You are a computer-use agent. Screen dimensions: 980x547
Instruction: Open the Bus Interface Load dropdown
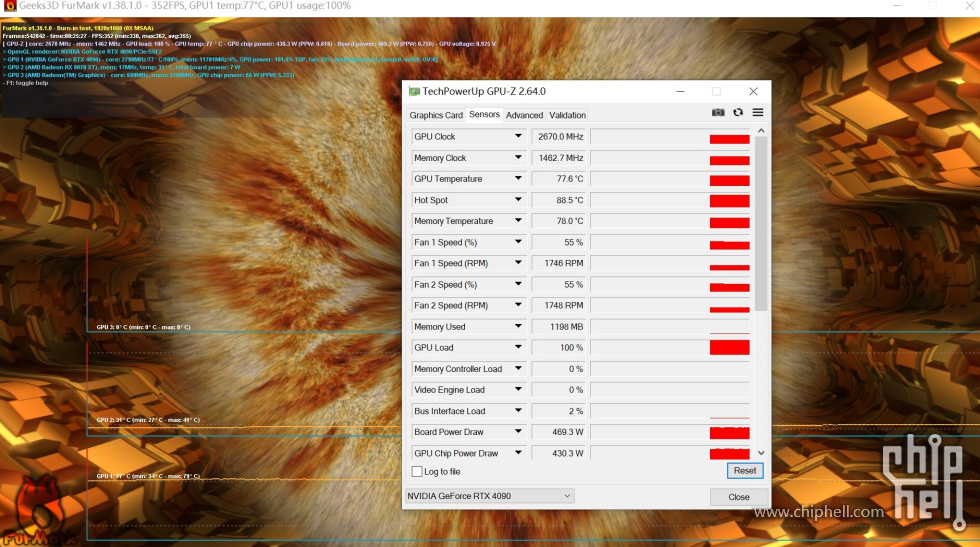coord(518,411)
